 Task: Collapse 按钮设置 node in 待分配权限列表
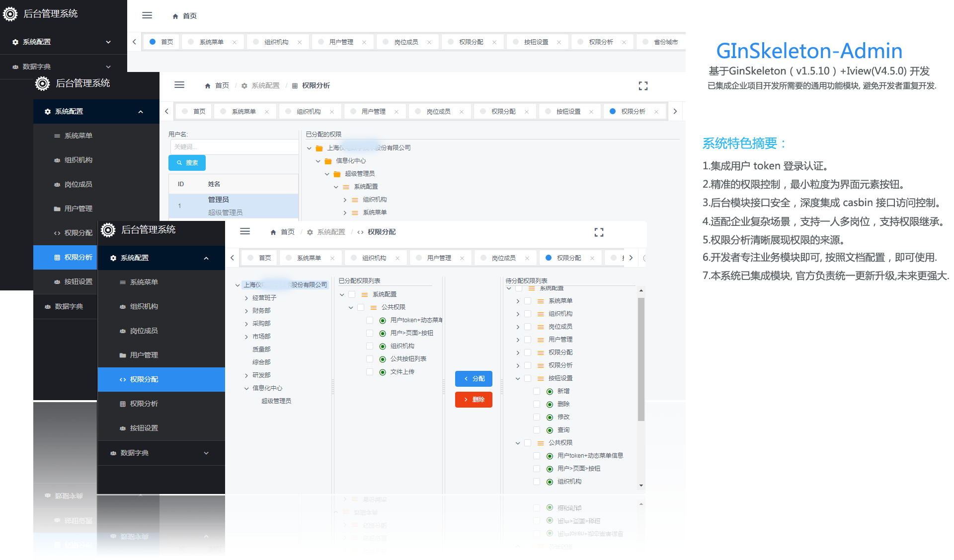pos(518,378)
